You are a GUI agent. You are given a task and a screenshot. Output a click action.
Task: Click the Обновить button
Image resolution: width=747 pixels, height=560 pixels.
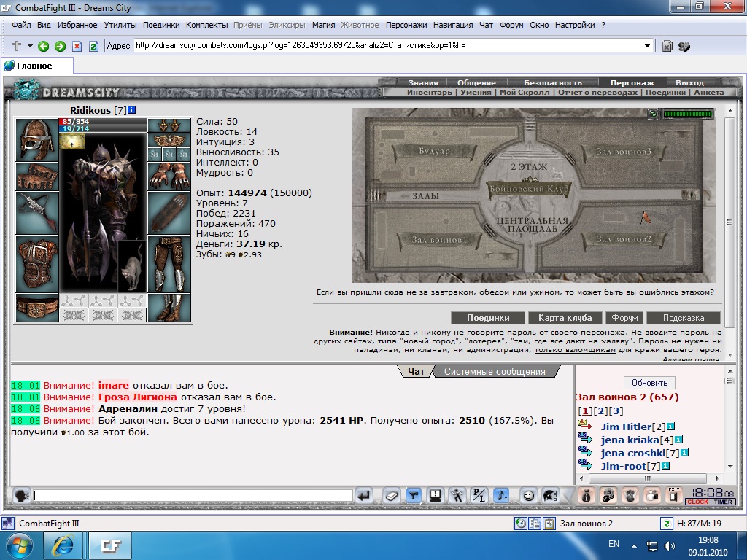click(x=649, y=383)
